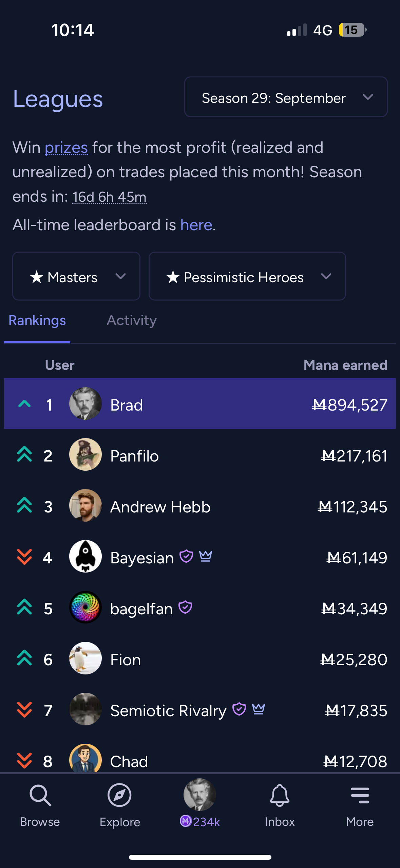Open the Inbox bell icon

click(280, 796)
